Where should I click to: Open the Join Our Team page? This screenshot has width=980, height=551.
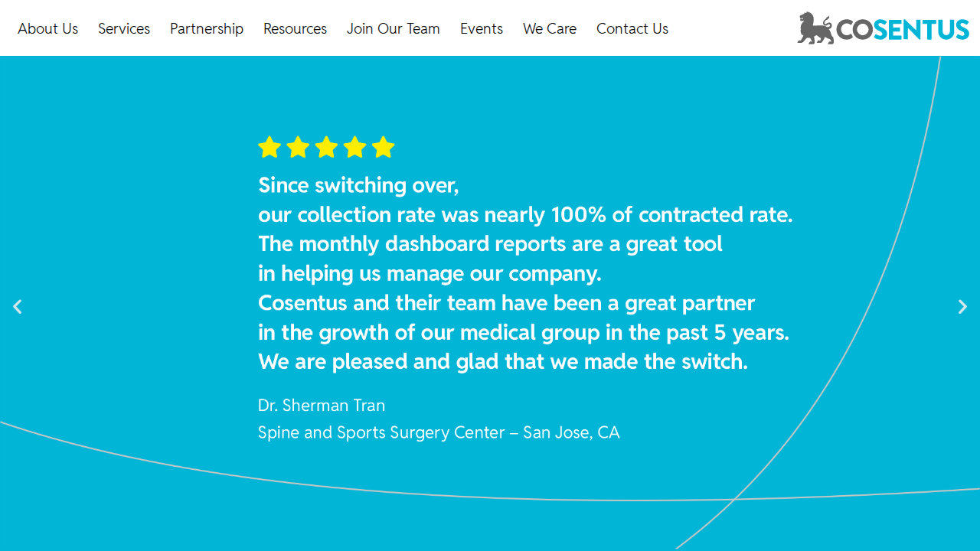[394, 28]
